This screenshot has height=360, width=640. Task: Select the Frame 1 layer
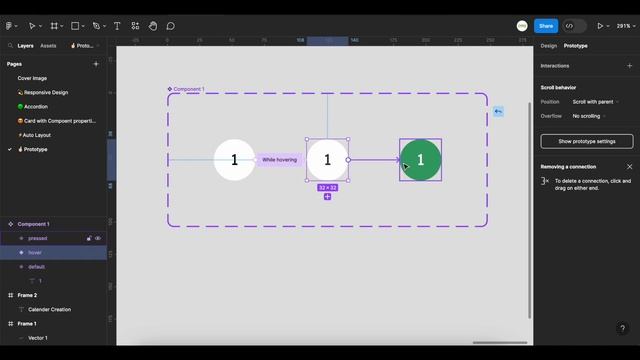pyautogui.click(x=27, y=324)
